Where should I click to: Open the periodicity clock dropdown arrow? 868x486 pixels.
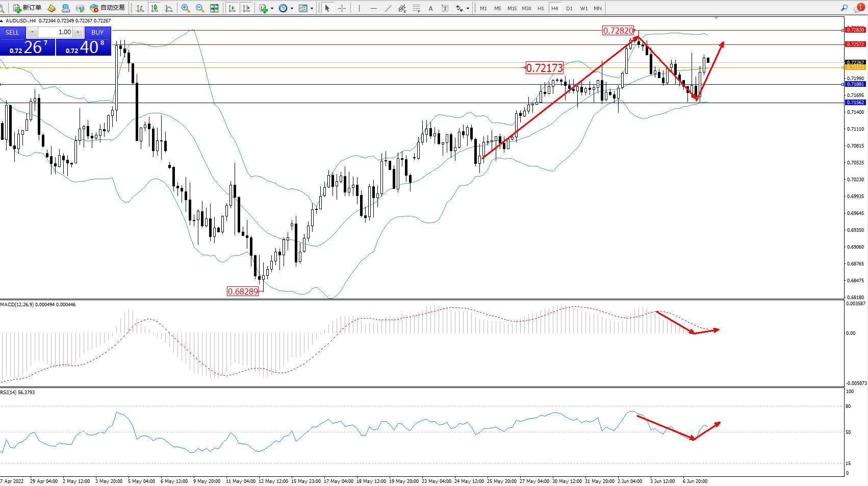(292, 8)
